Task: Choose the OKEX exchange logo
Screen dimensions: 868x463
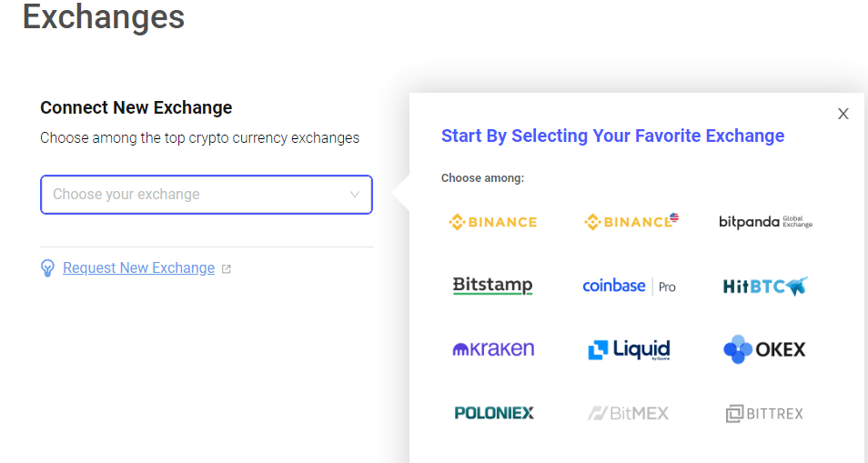Action: [x=764, y=349]
